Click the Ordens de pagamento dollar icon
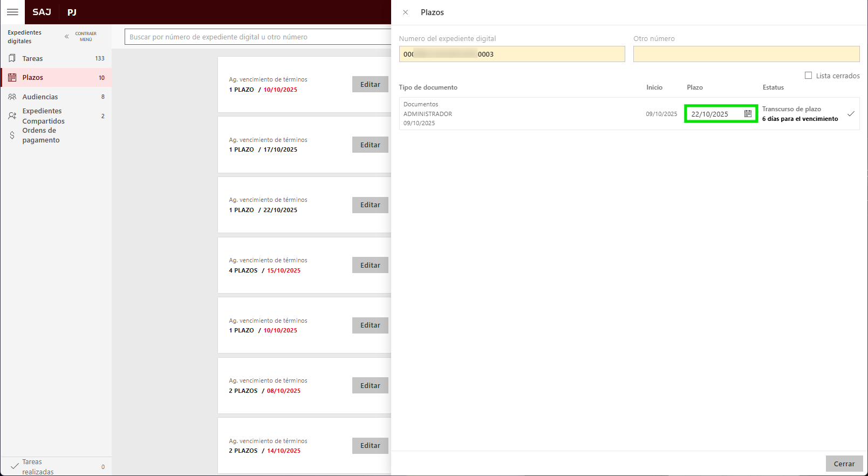 (12, 135)
